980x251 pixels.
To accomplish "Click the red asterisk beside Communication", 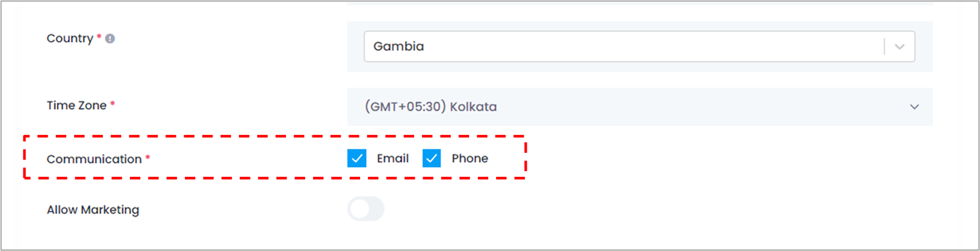I will pos(148,158).
